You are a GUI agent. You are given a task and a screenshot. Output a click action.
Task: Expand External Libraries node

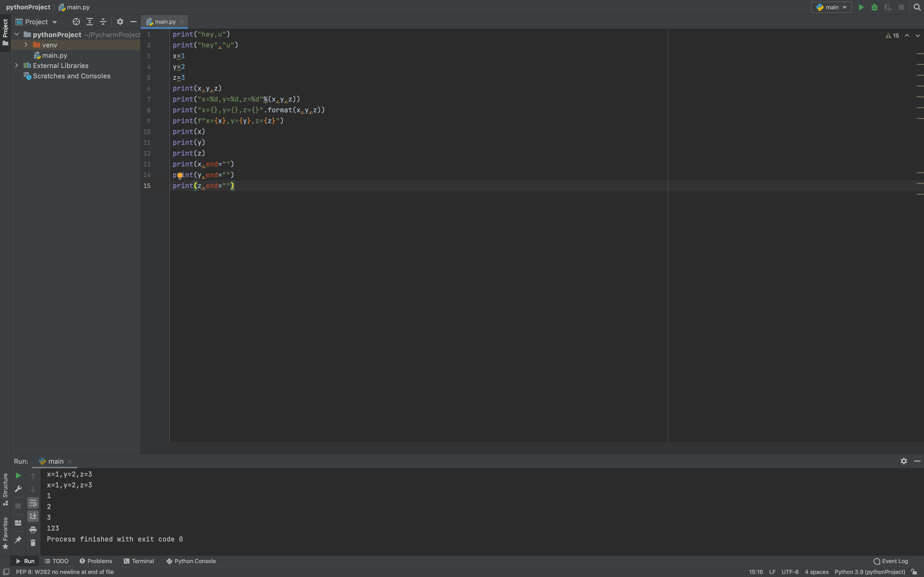pyautogui.click(x=16, y=66)
